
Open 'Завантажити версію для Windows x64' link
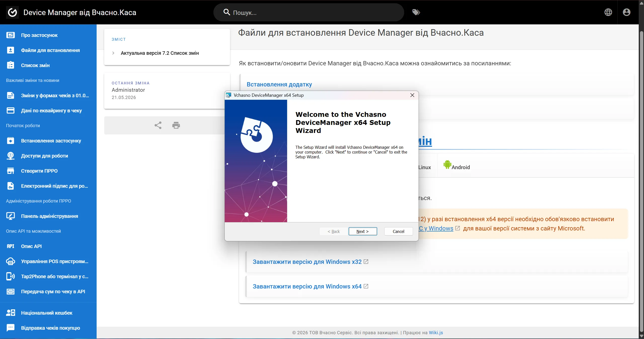pos(307,286)
